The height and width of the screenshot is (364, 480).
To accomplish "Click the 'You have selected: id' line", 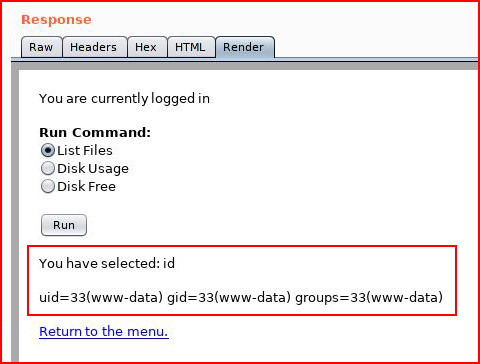I will pos(107,263).
